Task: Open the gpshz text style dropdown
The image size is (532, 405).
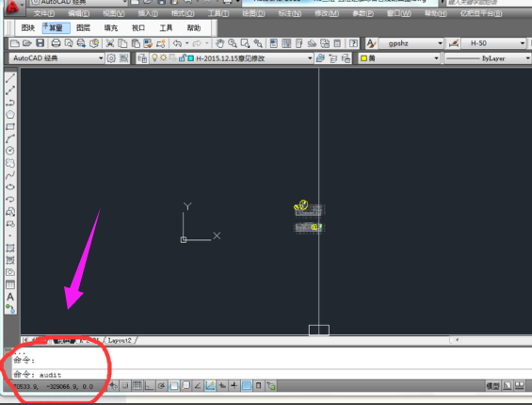Action: [411, 43]
